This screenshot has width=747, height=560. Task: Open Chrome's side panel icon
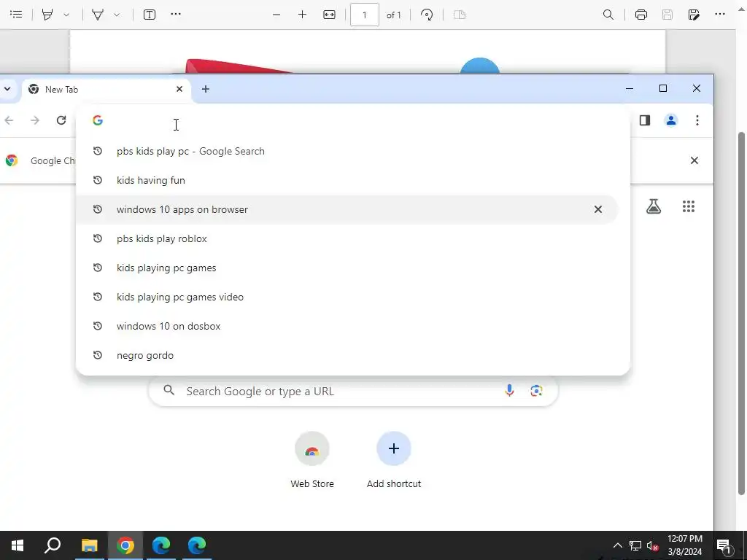(x=645, y=120)
